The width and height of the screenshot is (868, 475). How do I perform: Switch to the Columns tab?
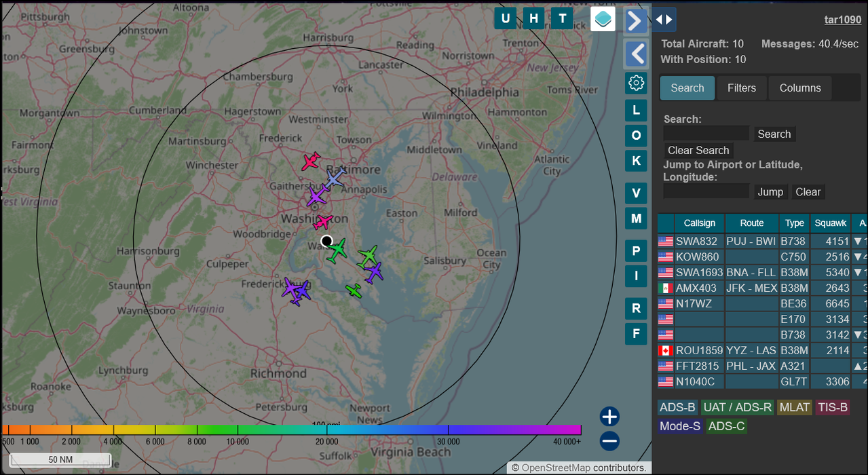(x=800, y=88)
